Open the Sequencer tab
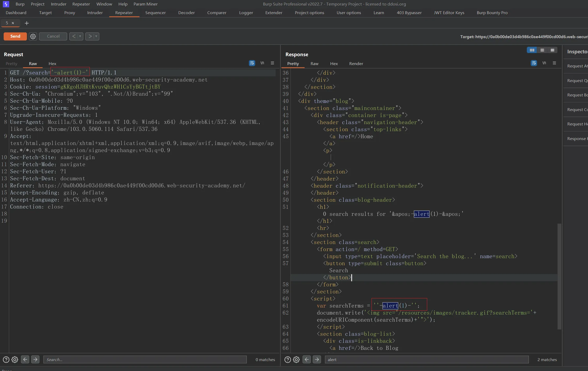 point(155,13)
